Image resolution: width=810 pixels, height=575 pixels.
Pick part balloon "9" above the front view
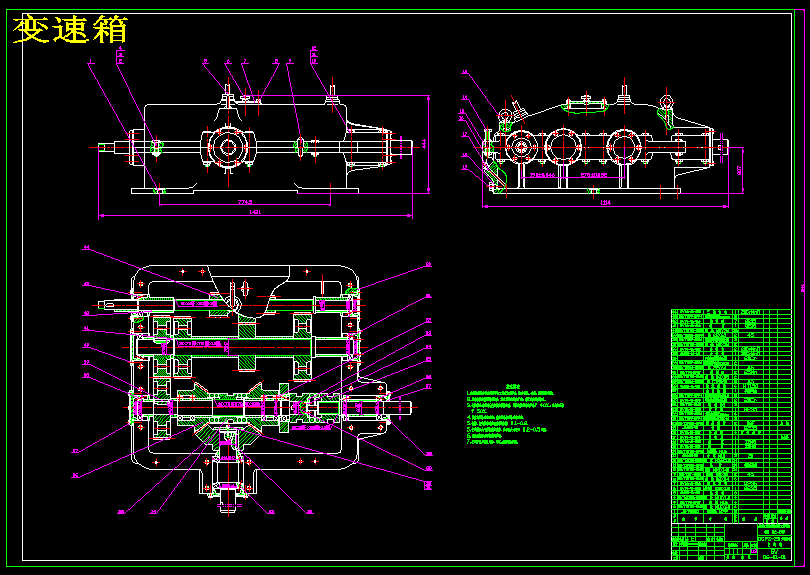click(290, 61)
